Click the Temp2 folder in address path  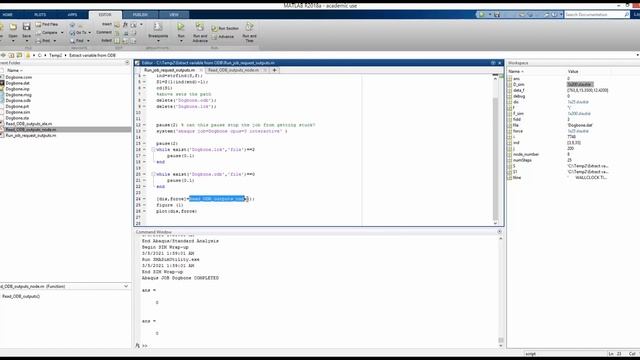click(x=56, y=55)
